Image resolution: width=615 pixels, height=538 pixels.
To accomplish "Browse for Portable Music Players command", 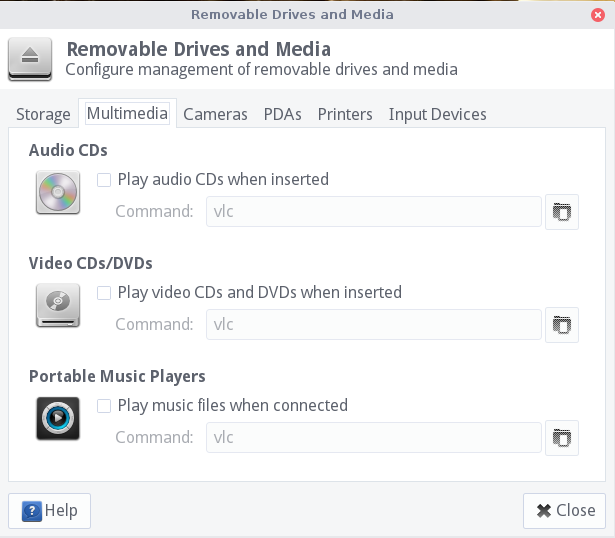I will [x=562, y=438].
